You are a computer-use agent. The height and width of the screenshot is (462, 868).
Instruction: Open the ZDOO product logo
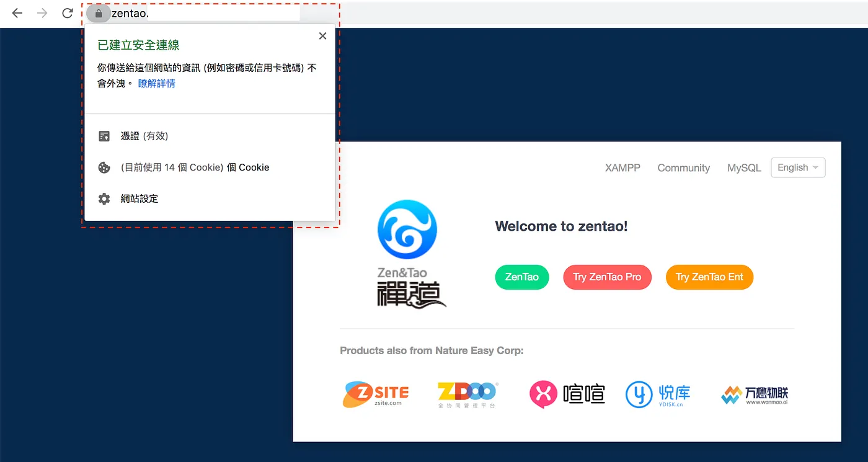[467, 394]
